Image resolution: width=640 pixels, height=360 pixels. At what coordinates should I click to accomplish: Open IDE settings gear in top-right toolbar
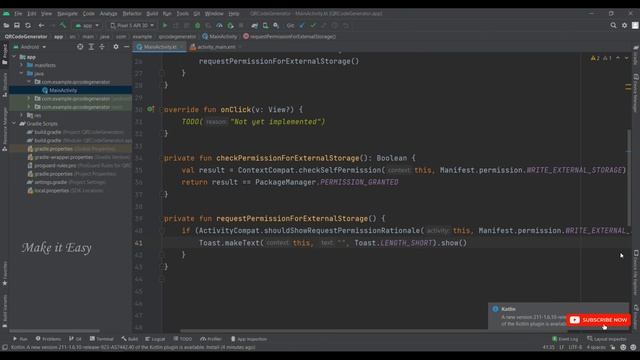point(624,25)
